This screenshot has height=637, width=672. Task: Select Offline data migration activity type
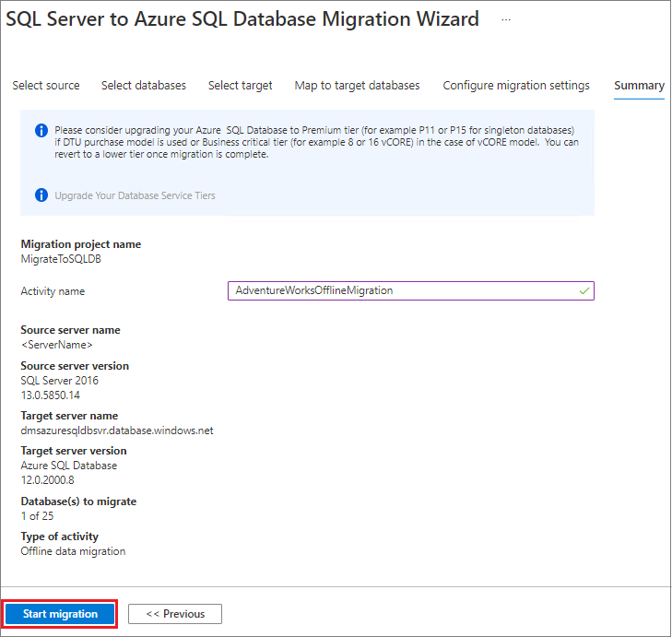pos(73,551)
